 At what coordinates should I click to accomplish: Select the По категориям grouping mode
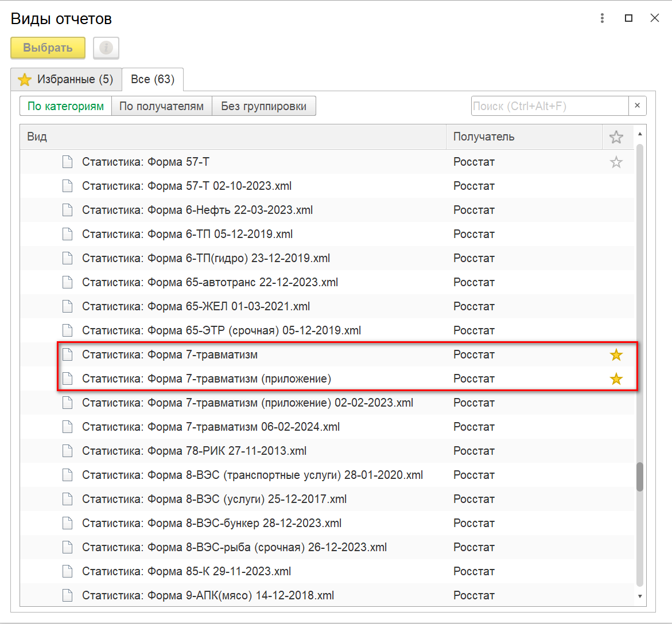click(x=66, y=106)
